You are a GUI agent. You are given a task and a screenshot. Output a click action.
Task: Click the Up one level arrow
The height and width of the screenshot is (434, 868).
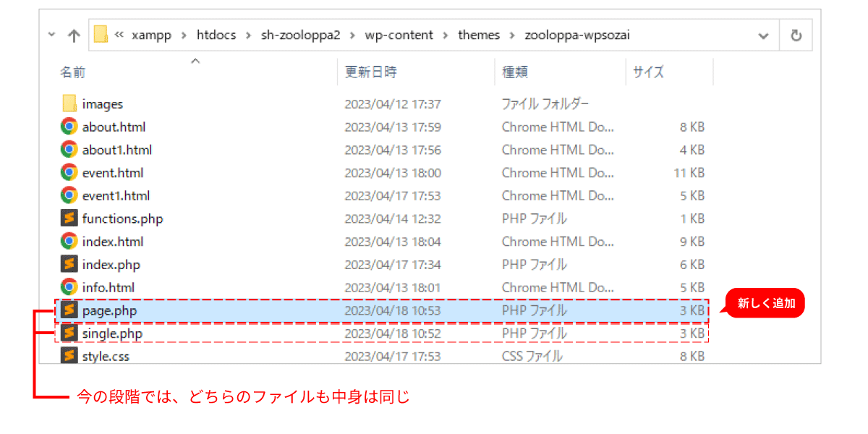click(x=74, y=35)
